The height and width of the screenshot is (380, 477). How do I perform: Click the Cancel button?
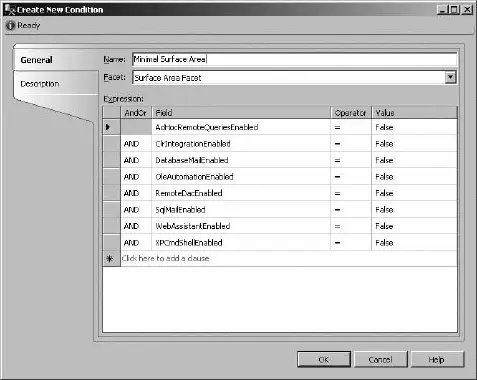[x=380, y=359]
